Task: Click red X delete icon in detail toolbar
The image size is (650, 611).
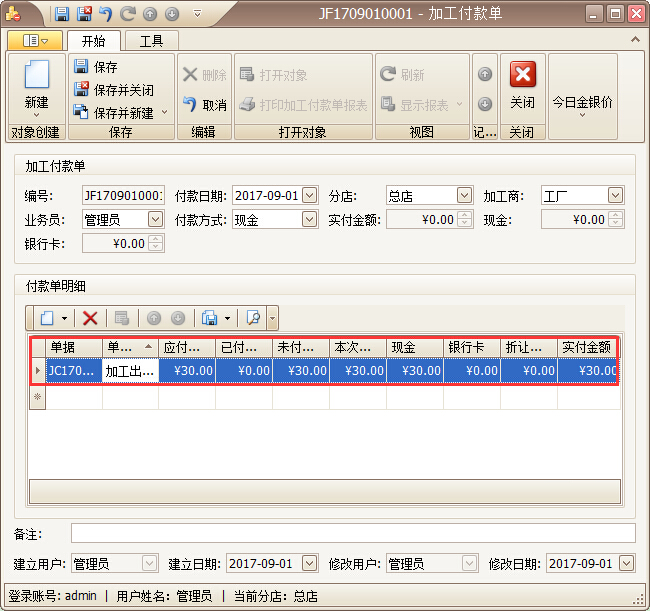Action: [x=90, y=318]
